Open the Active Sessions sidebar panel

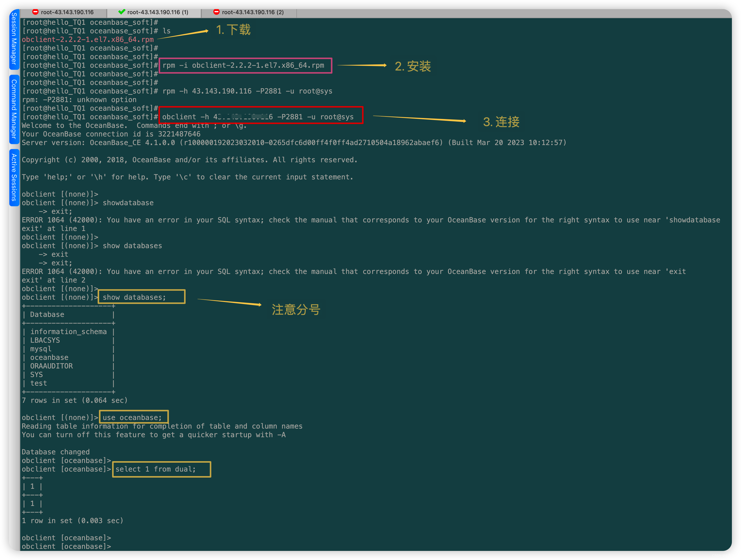(x=14, y=176)
